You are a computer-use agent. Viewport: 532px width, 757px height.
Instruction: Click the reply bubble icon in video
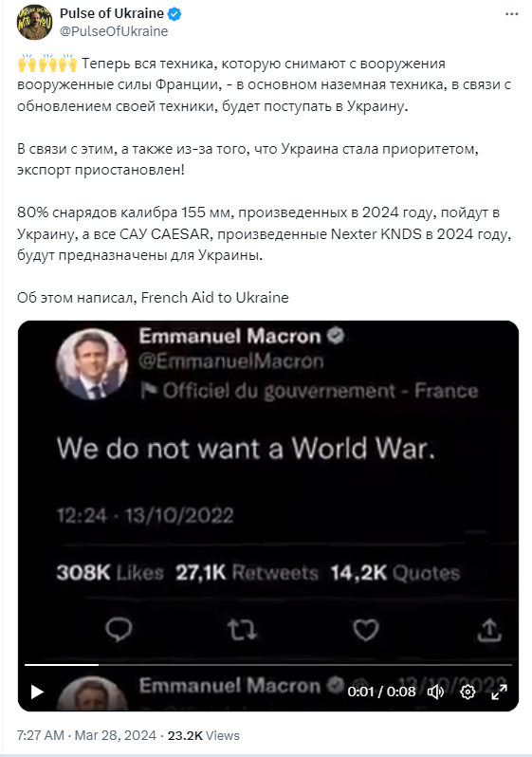pos(119,629)
